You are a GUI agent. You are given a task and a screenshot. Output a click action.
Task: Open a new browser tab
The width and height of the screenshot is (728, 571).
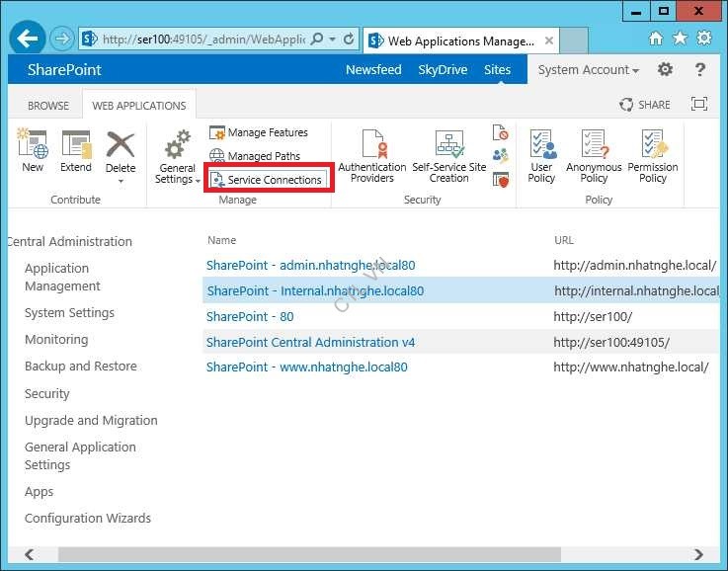pyautogui.click(x=574, y=41)
